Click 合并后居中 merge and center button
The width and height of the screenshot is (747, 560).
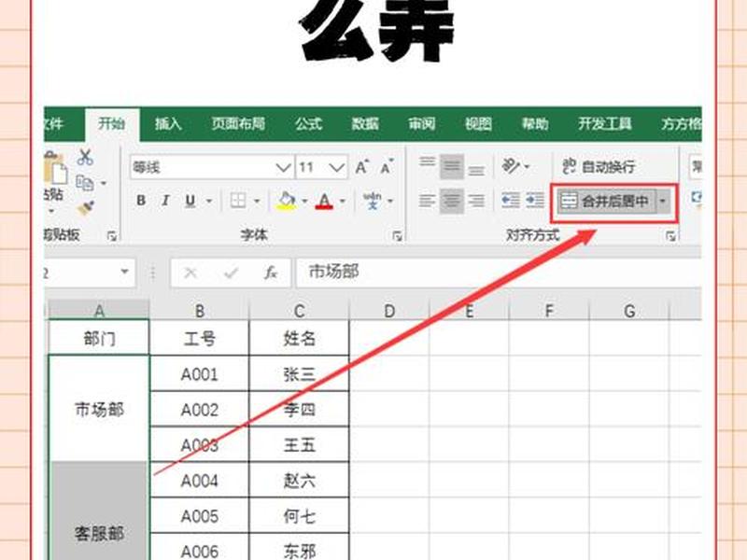[605, 202]
